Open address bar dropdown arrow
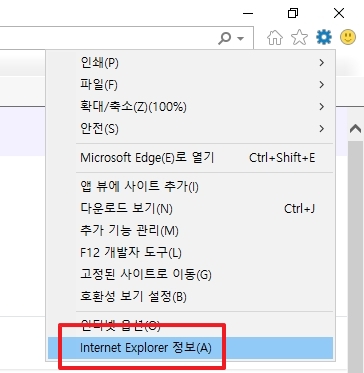This screenshot has height=373, width=364. coord(240,39)
